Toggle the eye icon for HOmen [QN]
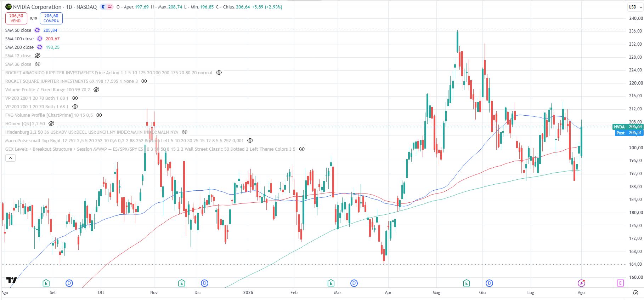The image size is (644, 300). pyautogui.click(x=51, y=123)
